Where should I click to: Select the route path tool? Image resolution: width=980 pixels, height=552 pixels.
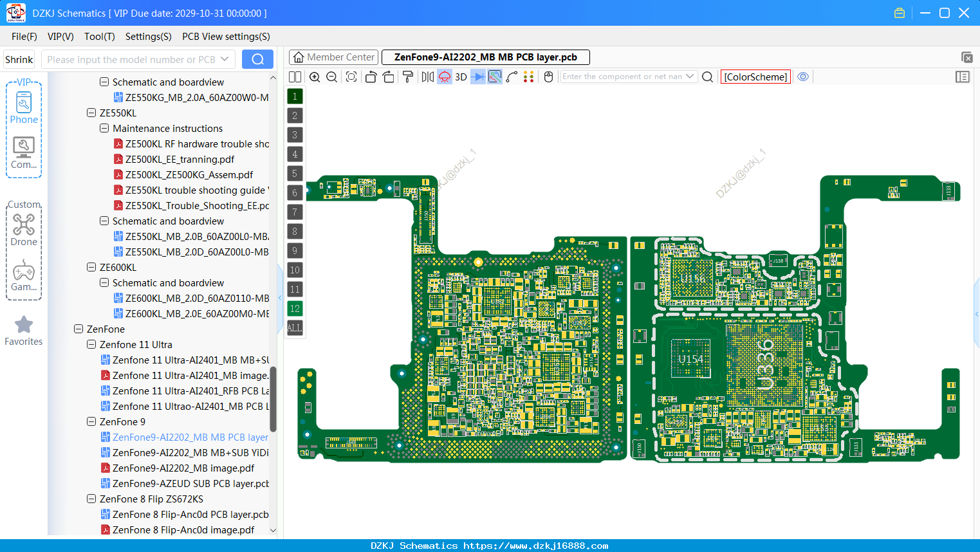click(512, 77)
